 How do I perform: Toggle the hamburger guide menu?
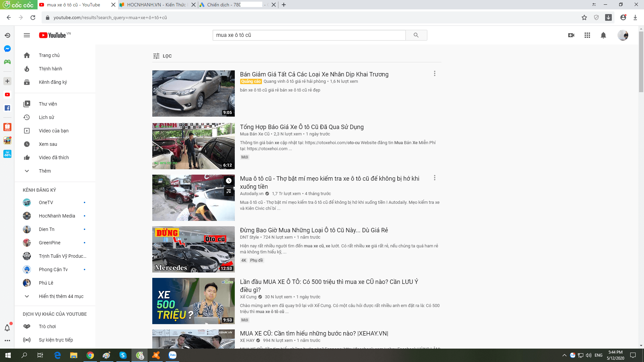click(27, 35)
